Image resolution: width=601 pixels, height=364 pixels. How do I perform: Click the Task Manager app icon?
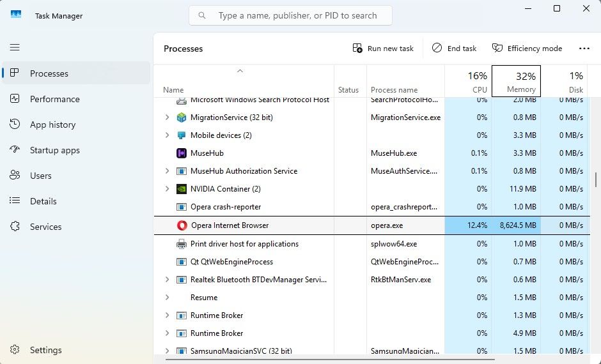pos(16,15)
